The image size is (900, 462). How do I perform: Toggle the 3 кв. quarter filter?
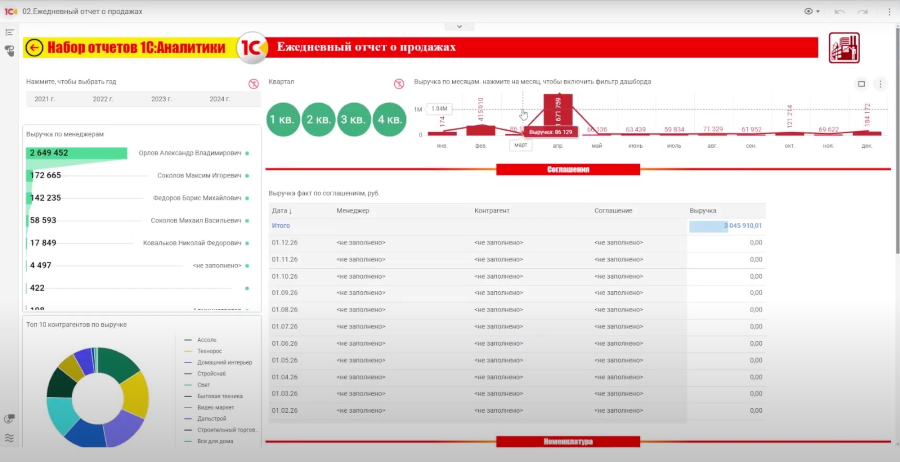coord(354,119)
